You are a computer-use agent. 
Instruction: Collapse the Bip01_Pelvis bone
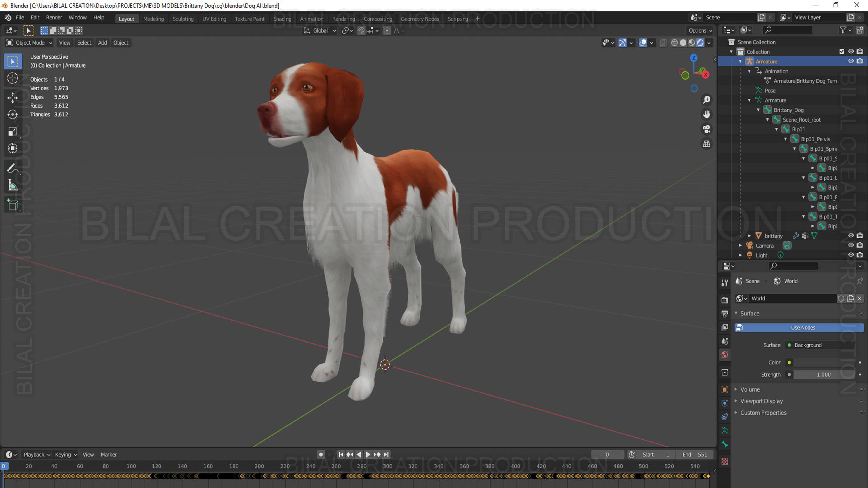tap(785, 139)
